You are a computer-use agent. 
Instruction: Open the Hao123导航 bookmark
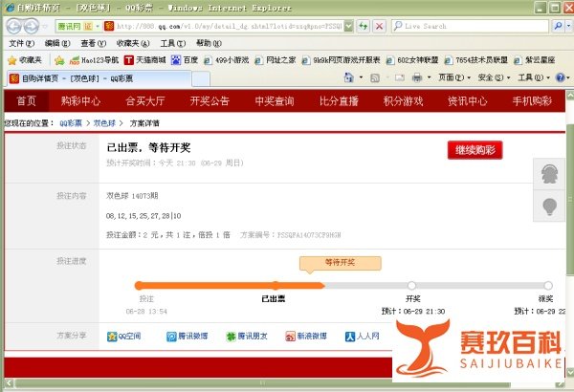click(x=94, y=60)
